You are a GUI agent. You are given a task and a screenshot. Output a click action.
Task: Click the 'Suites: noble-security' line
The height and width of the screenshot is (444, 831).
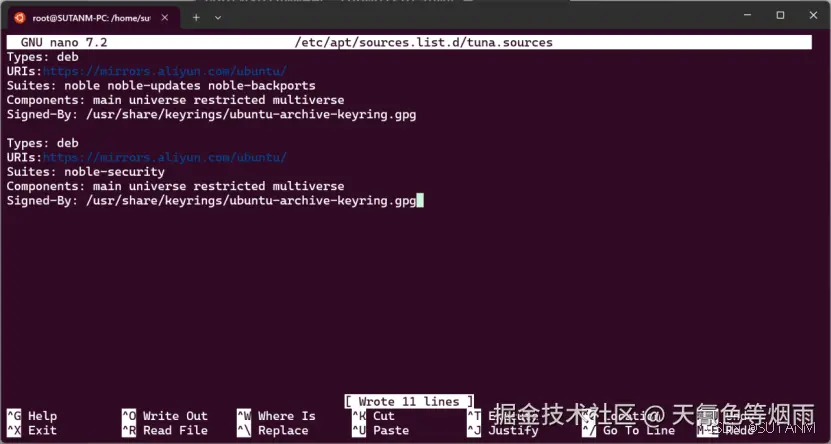click(x=86, y=172)
